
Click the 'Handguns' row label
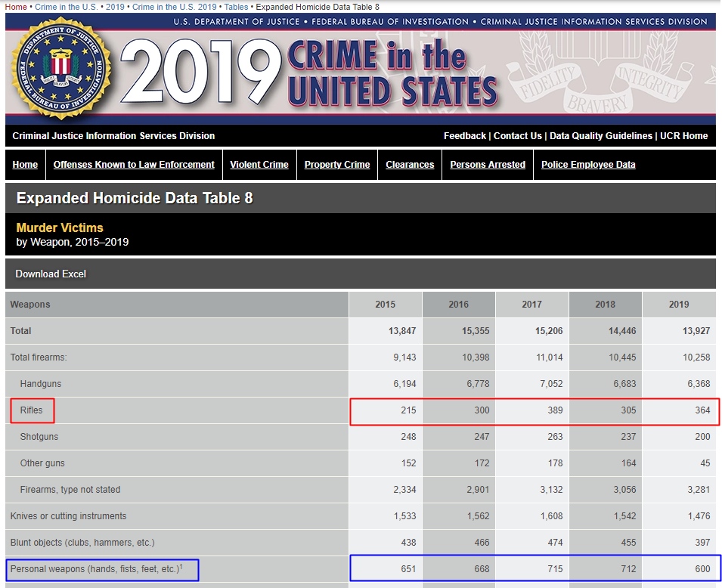coord(41,383)
